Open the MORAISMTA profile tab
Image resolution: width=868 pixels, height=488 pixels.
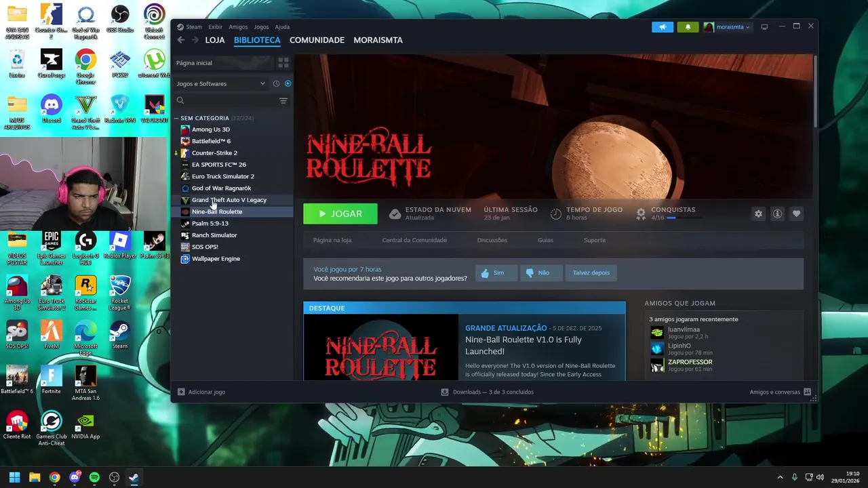[378, 40]
